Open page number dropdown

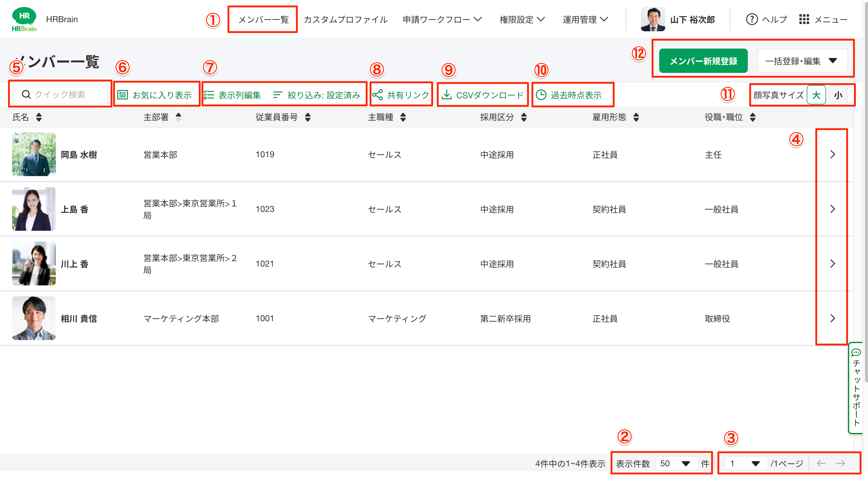coord(746,463)
